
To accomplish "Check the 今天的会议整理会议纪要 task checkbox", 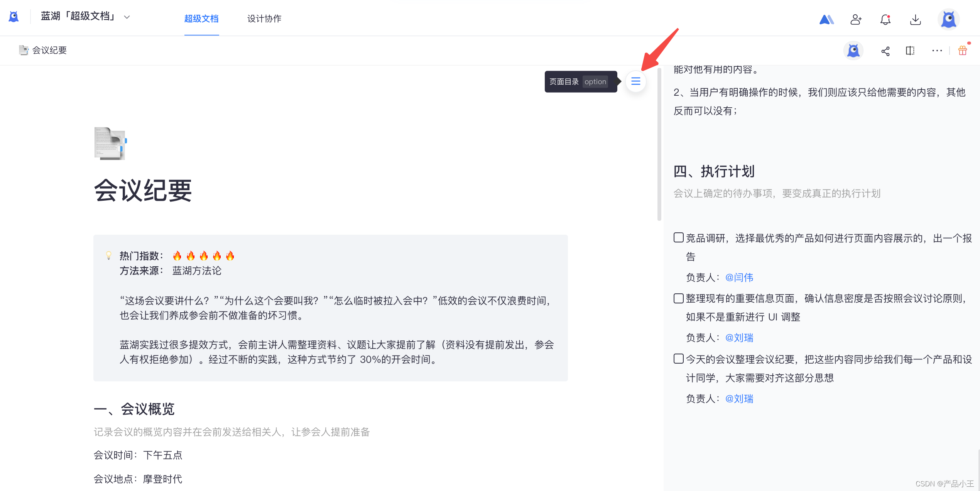I will pyautogui.click(x=678, y=359).
